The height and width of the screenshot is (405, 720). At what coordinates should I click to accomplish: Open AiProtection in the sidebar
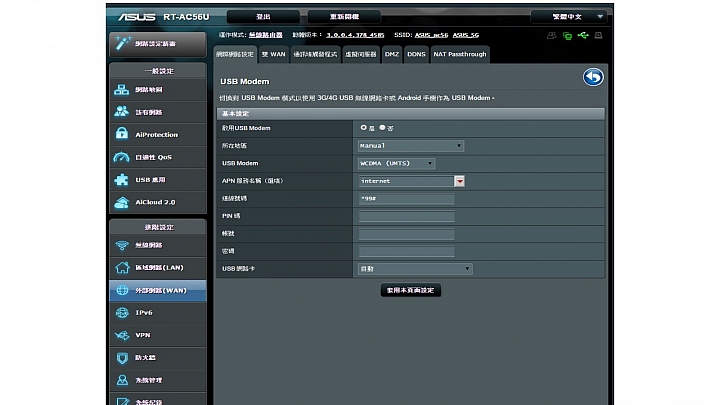[158, 135]
